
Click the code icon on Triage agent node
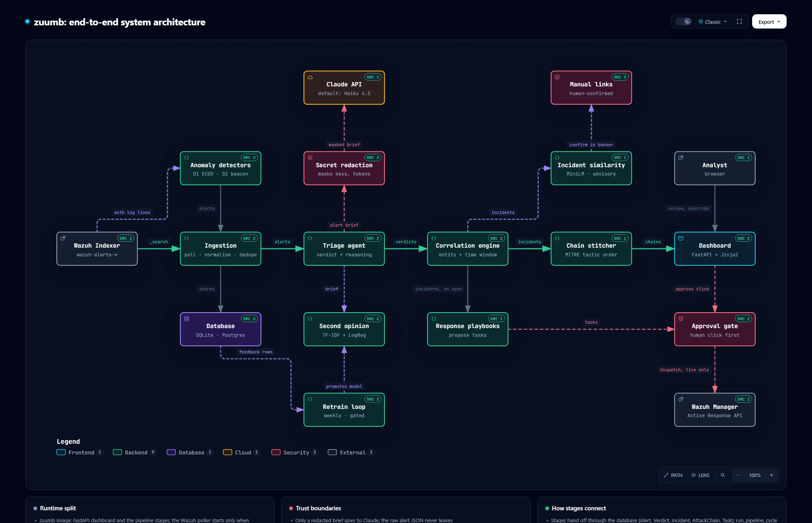tap(310, 238)
